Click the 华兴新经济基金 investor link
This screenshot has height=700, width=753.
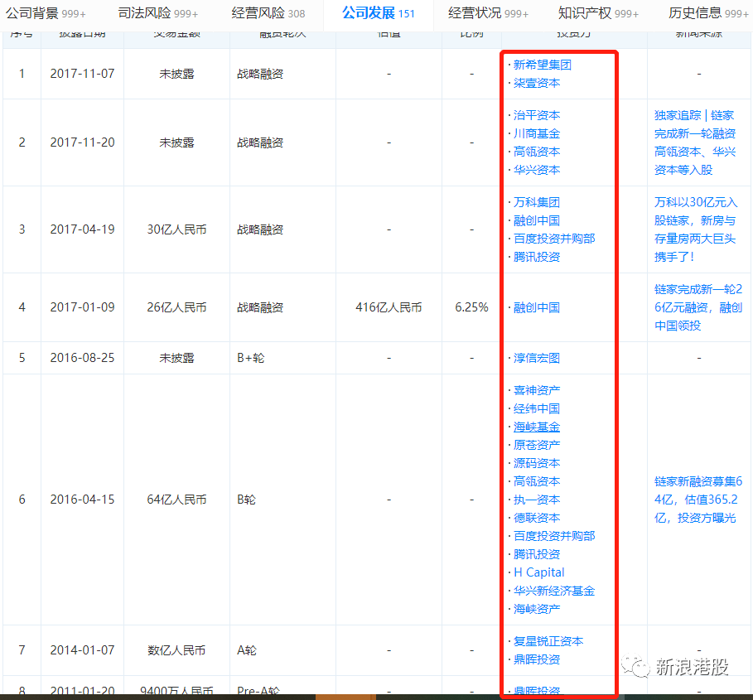pyautogui.click(x=554, y=591)
